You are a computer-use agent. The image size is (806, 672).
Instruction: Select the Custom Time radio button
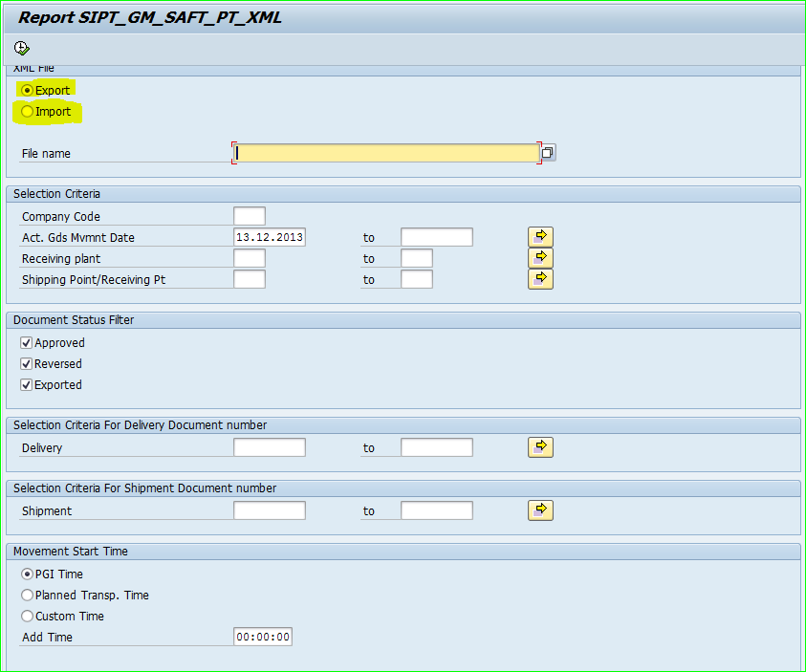27,617
